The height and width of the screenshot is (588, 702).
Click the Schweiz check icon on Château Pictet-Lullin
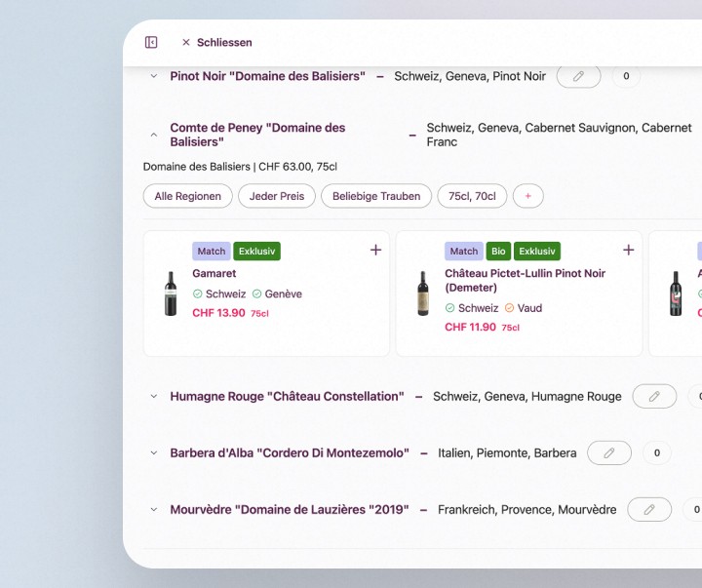449,308
